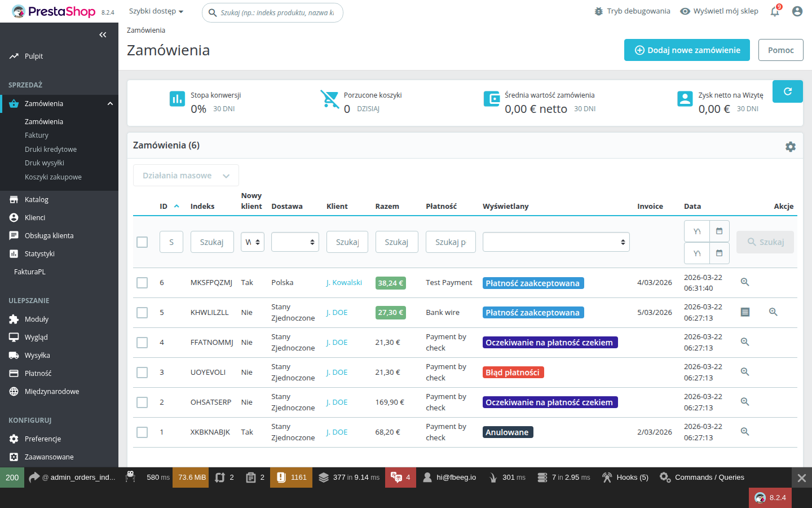Click Dodaj nowe zamówienie button
Viewport: 812px width, 508px height.
click(x=686, y=50)
